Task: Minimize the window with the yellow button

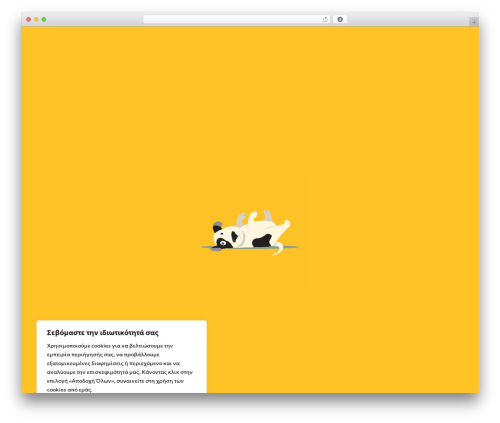Action: pyautogui.click(x=36, y=20)
